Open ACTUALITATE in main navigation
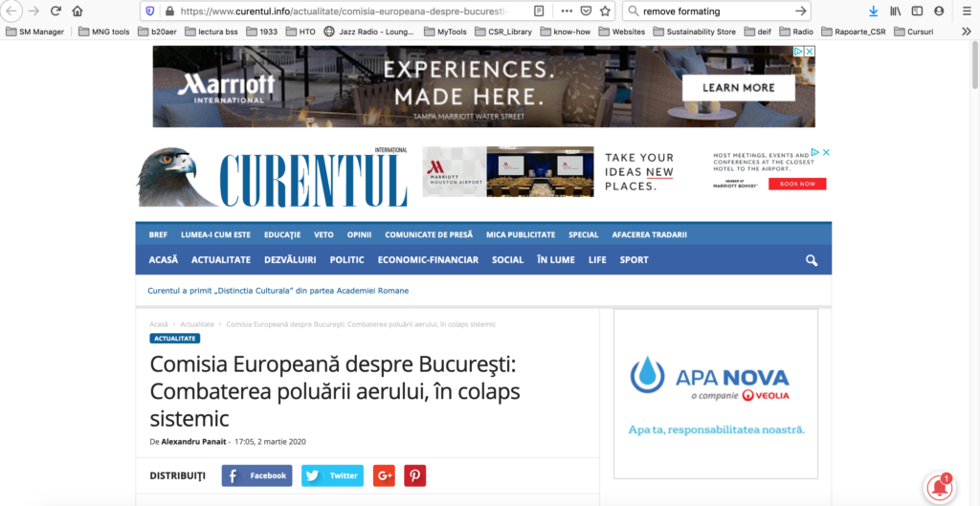 (221, 260)
